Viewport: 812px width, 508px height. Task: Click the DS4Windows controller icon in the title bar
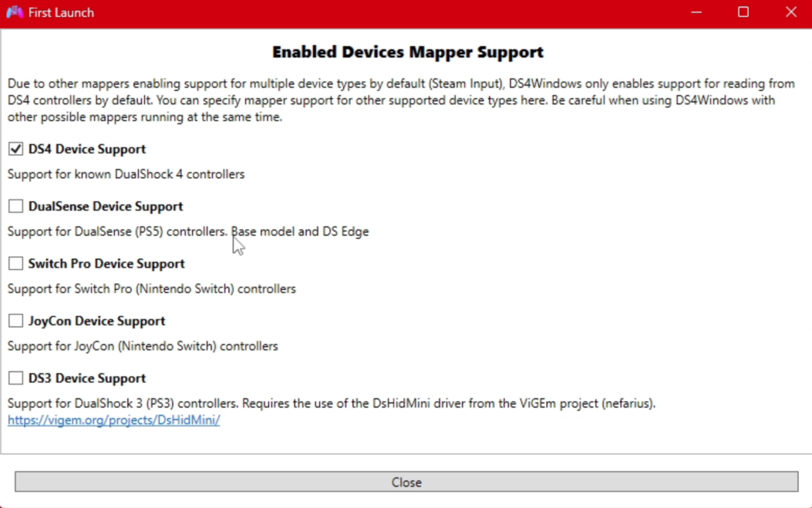point(15,12)
